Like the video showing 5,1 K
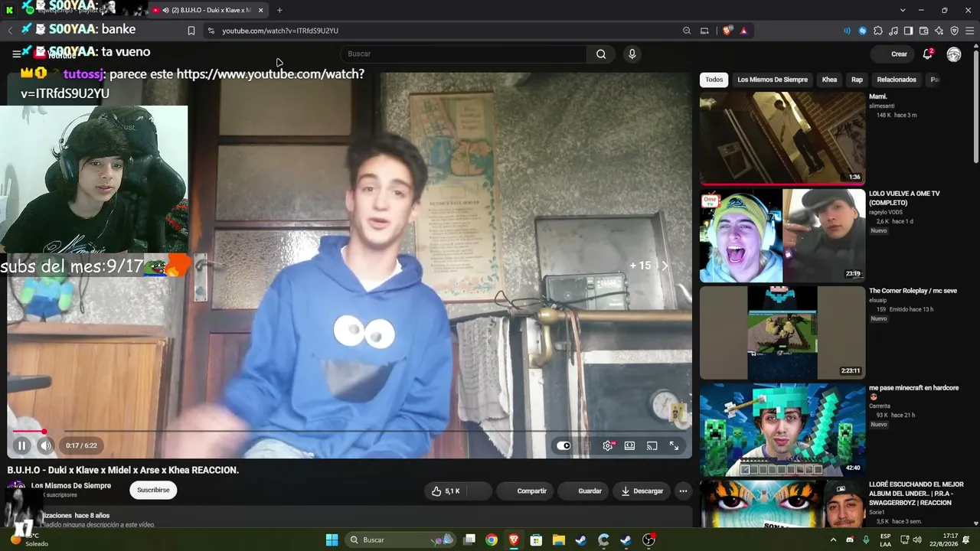Viewport: 980px width, 551px height. click(x=446, y=491)
